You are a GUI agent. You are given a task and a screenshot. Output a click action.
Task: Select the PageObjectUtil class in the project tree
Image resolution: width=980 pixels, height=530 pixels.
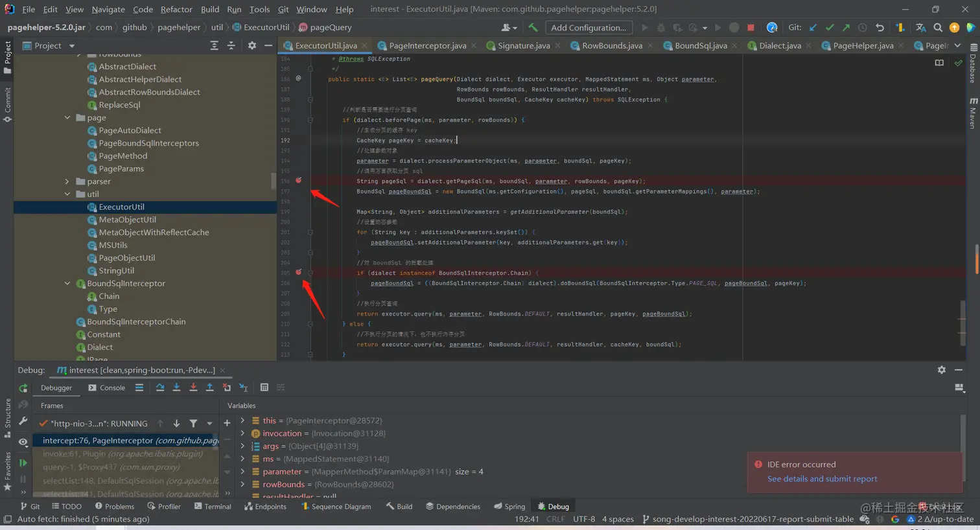[x=127, y=258]
